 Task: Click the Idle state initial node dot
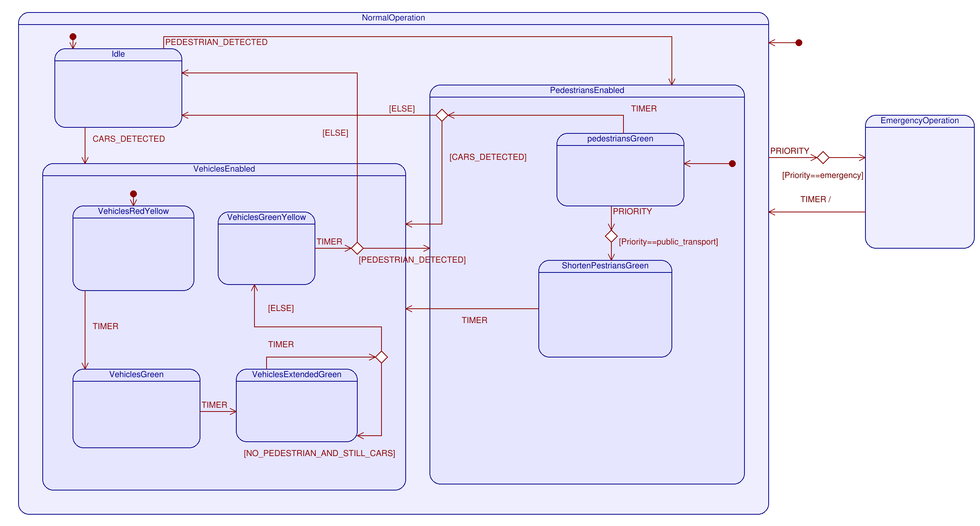(73, 37)
